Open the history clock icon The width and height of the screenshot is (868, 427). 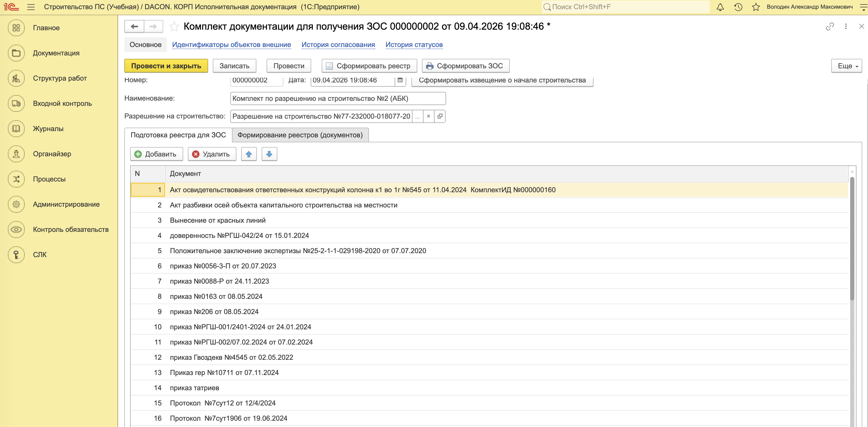coord(738,7)
